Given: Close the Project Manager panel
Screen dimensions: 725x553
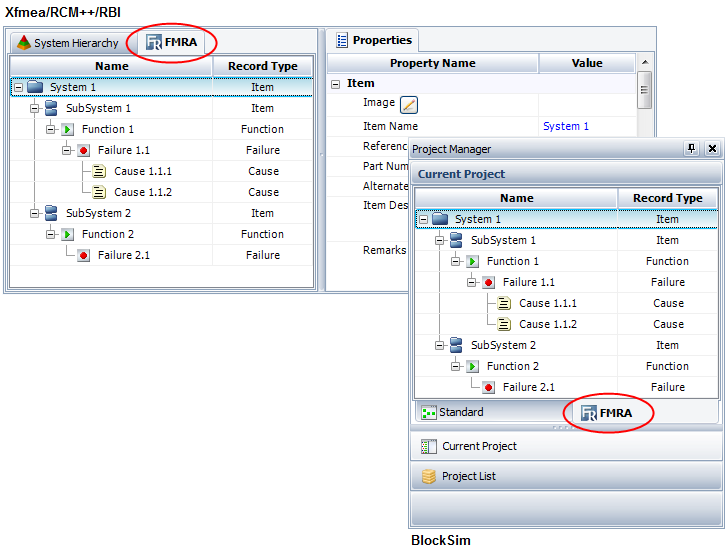Looking at the screenshot, I should [711, 149].
